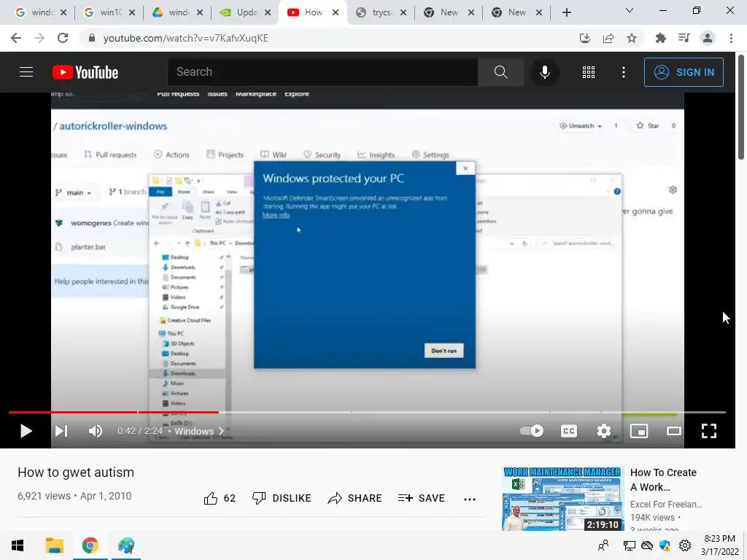Expand the Windows chapter list
This screenshot has height=560, width=747.
tap(198, 431)
